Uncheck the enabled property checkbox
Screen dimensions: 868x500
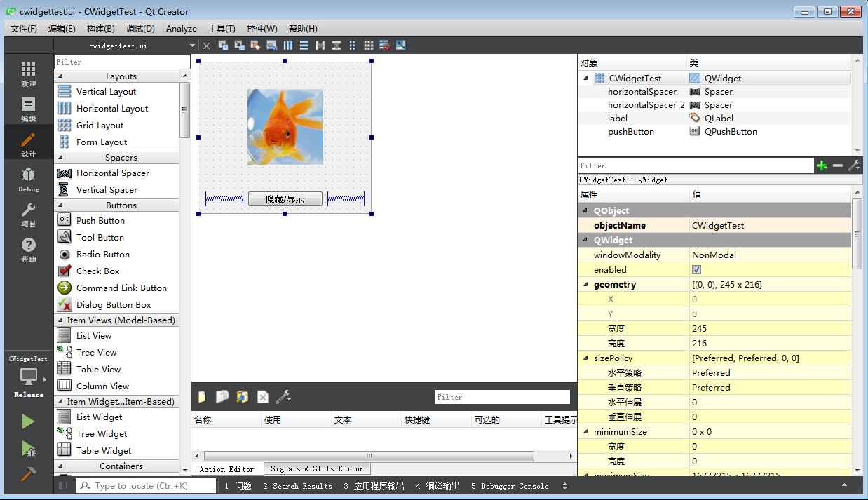point(696,269)
